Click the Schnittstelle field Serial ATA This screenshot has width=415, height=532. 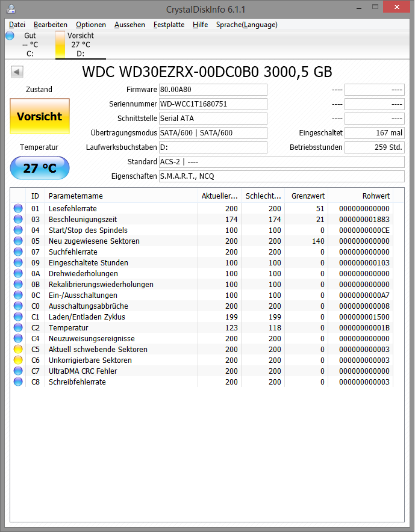pyautogui.click(x=213, y=119)
